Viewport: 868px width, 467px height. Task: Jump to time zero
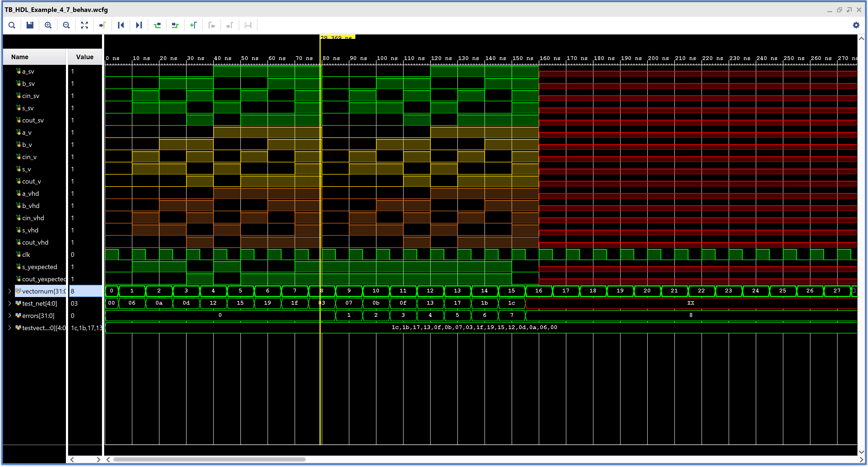121,25
